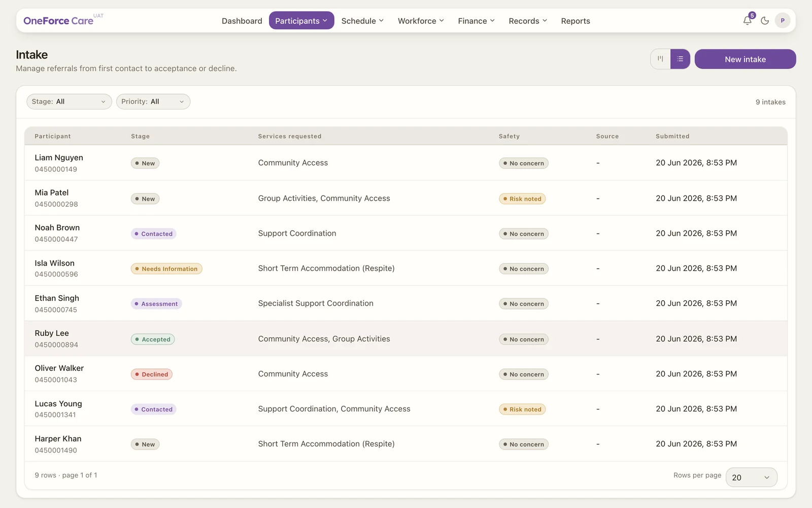Screen dimensions: 812x508
Task: Open Ethan Singh's intake record
Action: pos(406,303)
